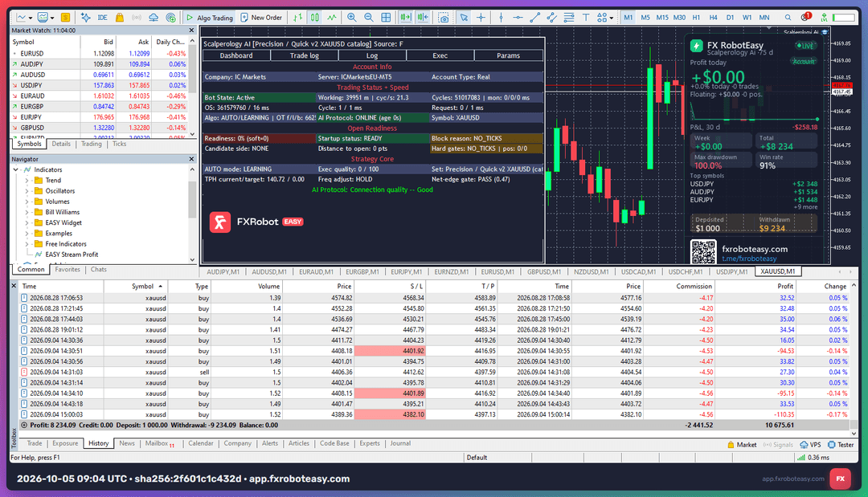Expand the Free Indicators folder
The height and width of the screenshot is (497, 868).
27,244
